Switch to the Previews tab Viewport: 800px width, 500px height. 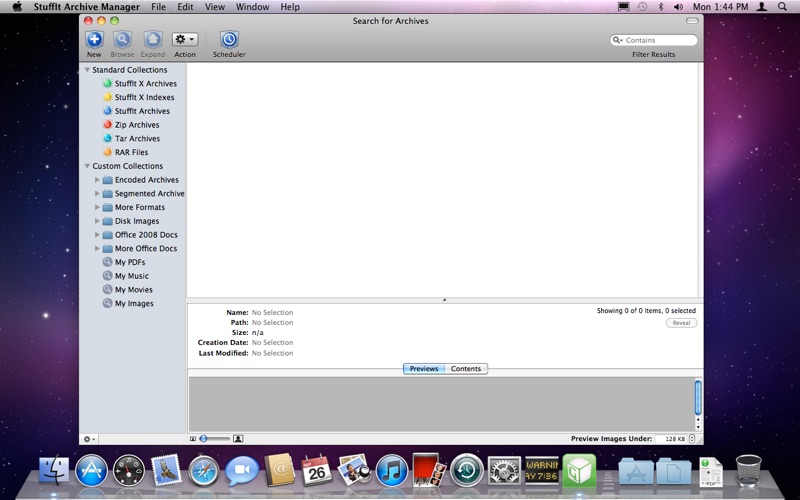tap(424, 369)
